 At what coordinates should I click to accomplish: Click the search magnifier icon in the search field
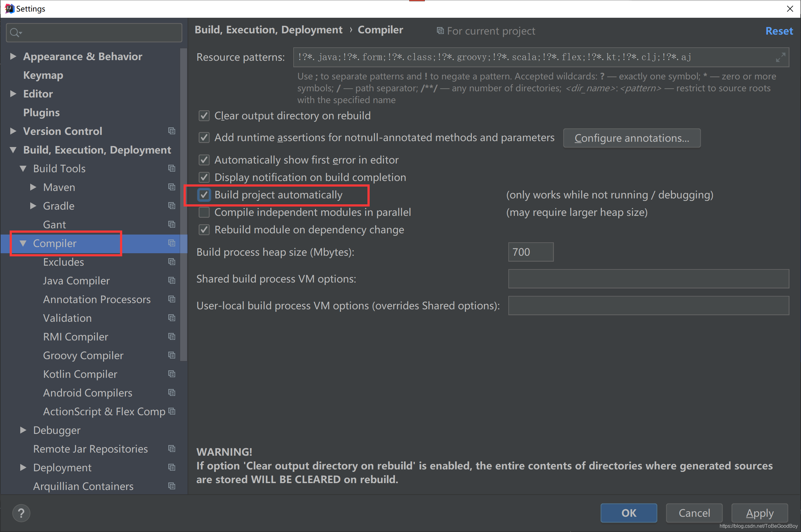15,33
